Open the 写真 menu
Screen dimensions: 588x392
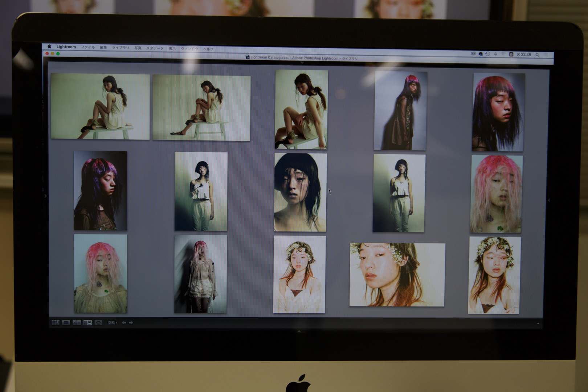point(138,48)
